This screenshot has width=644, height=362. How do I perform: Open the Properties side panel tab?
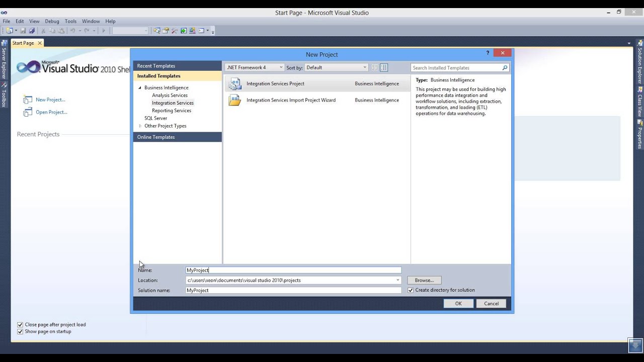point(640,134)
